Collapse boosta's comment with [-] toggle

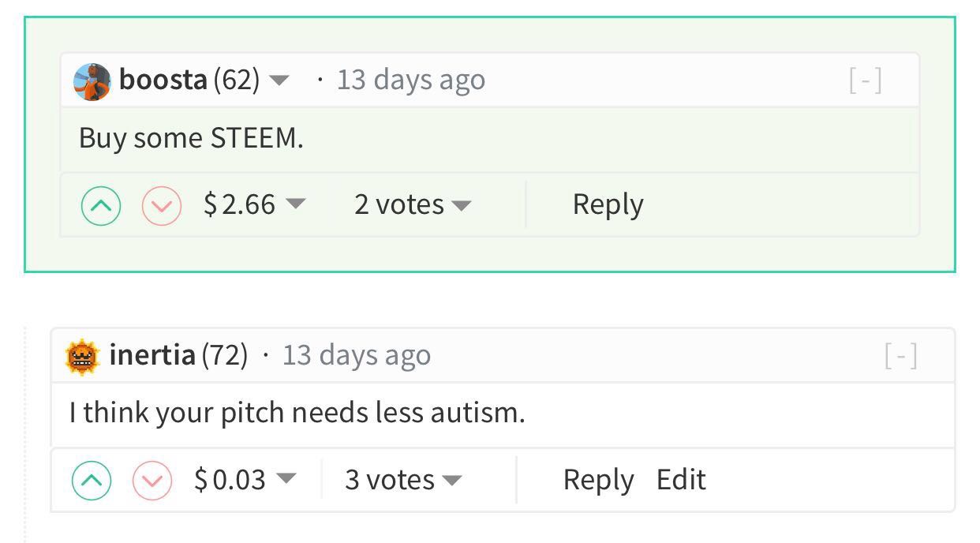(x=866, y=81)
